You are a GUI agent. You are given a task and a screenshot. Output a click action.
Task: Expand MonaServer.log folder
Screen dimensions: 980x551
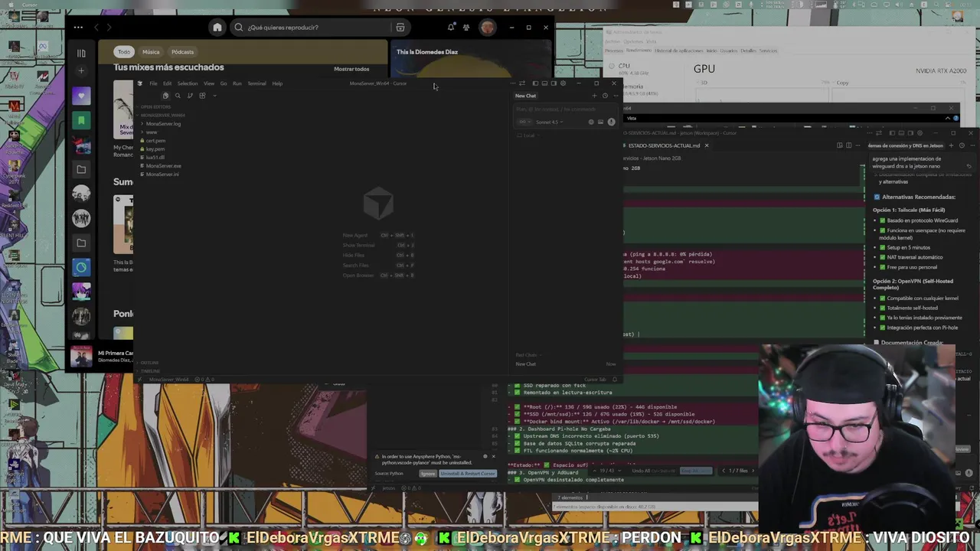point(162,124)
